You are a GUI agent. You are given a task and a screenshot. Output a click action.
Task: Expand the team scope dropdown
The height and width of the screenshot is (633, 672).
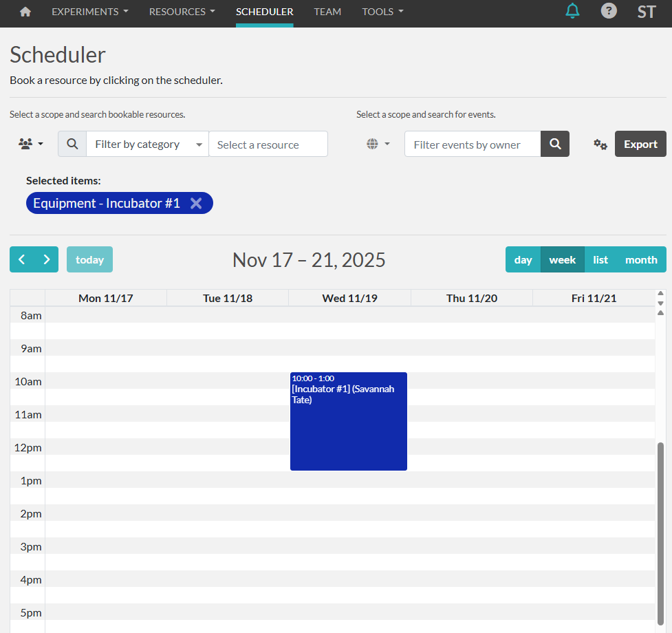pyautogui.click(x=31, y=144)
